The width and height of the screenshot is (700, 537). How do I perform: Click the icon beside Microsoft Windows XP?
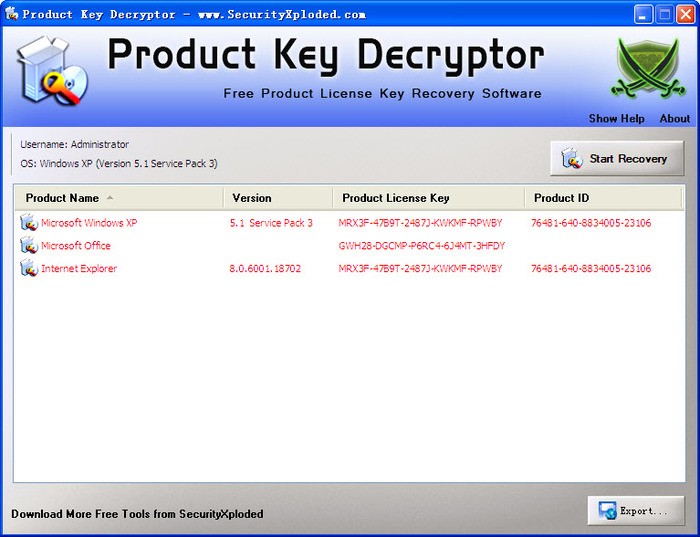[29, 222]
